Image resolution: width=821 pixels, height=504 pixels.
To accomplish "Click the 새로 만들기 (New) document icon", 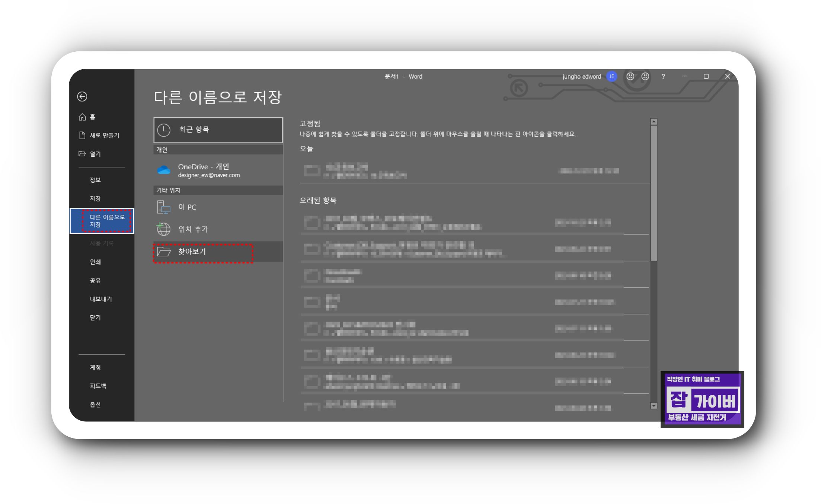I will click(x=82, y=135).
